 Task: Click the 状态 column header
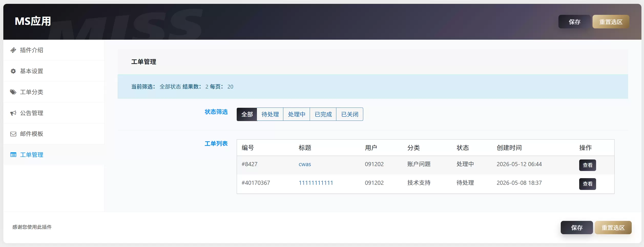click(463, 148)
